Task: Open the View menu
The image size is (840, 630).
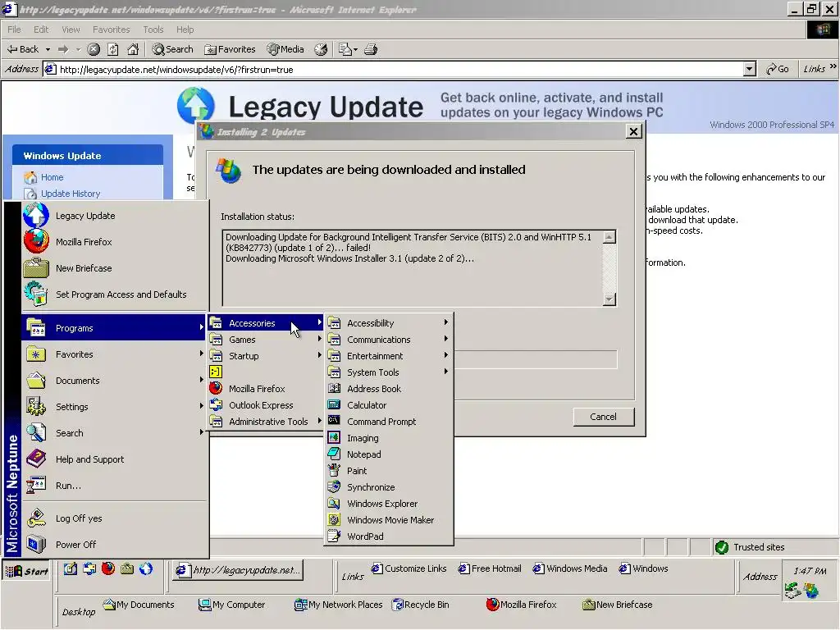Action: point(71,30)
